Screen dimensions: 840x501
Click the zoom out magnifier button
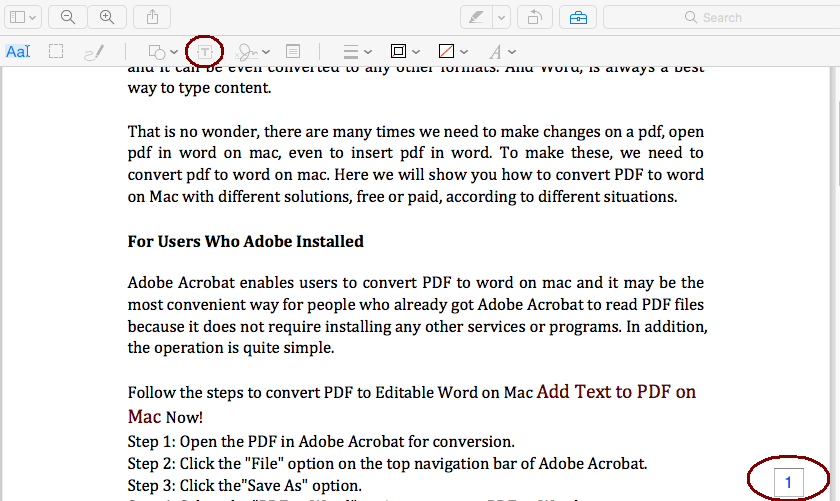pyautogui.click(x=68, y=18)
